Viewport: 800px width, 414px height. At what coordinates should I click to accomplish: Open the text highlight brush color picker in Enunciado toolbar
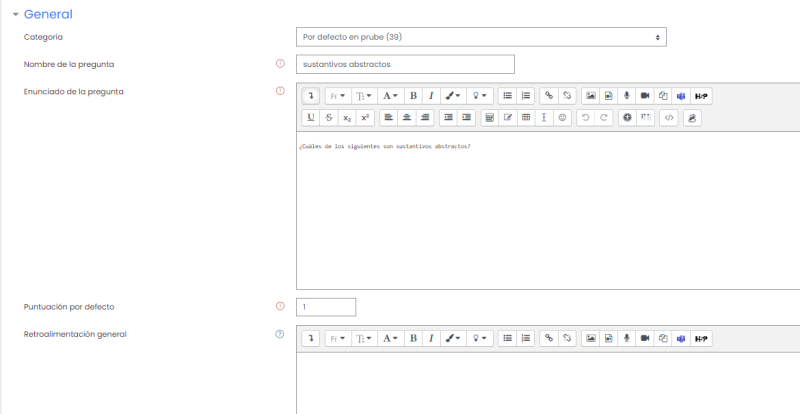[453, 96]
